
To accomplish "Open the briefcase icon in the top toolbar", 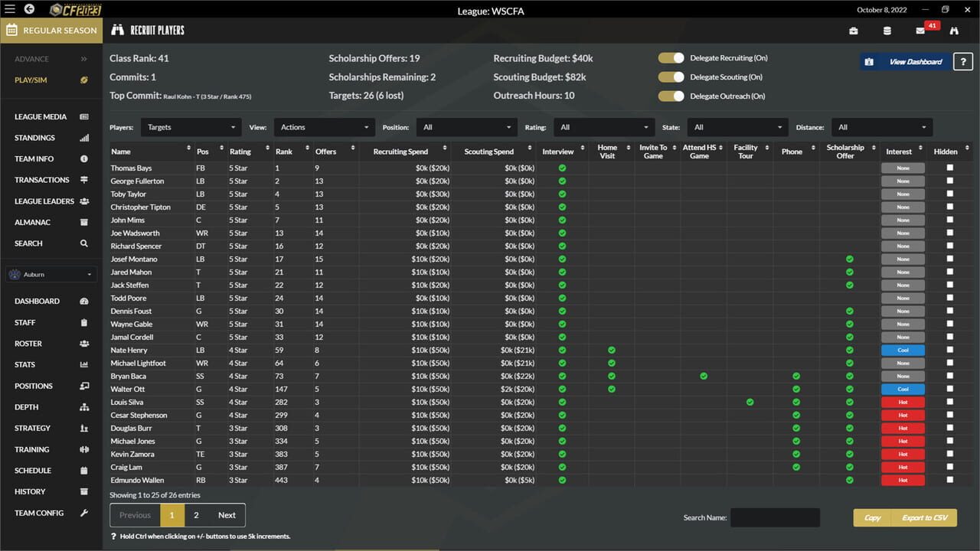I will click(x=853, y=31).
